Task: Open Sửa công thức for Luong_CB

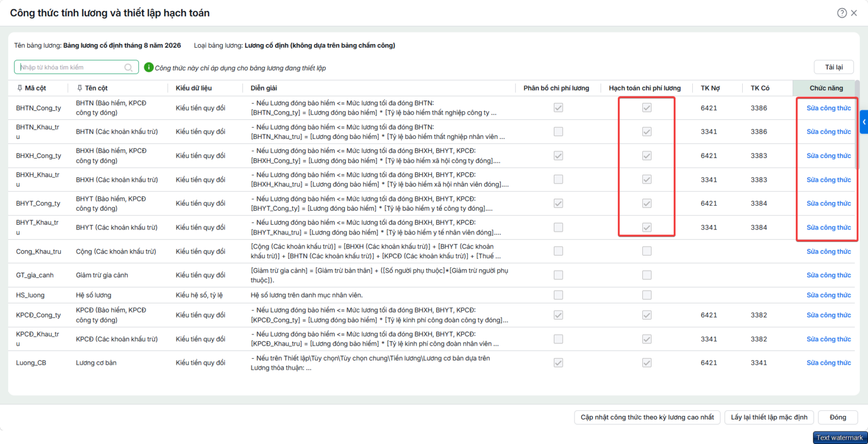Action: tap(828, 363)
